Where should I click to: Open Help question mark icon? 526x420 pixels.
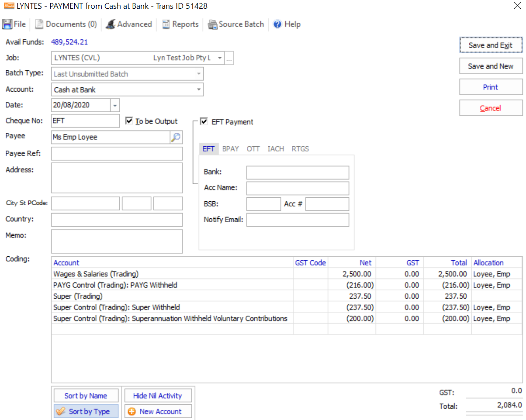pyautogui.click(x=277, y=24)
